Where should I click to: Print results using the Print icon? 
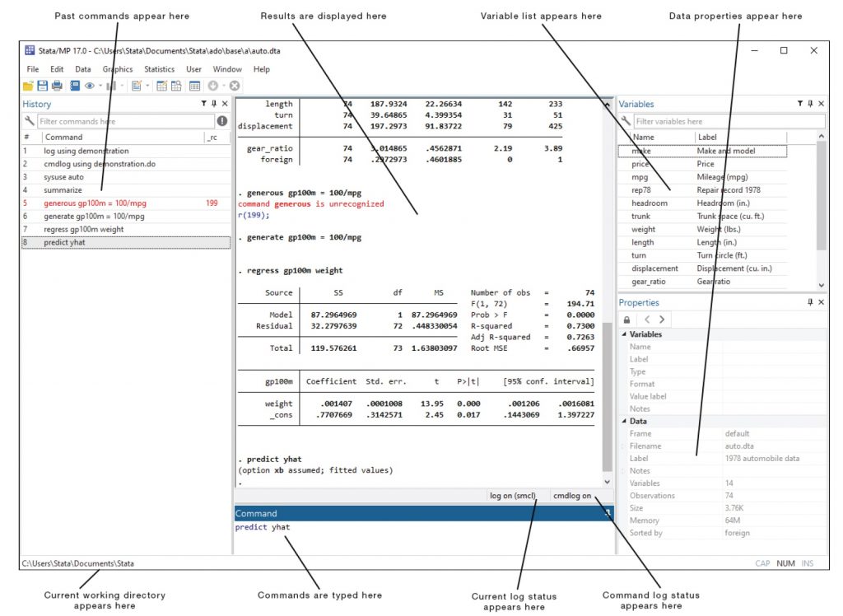[x=58, y=86]
